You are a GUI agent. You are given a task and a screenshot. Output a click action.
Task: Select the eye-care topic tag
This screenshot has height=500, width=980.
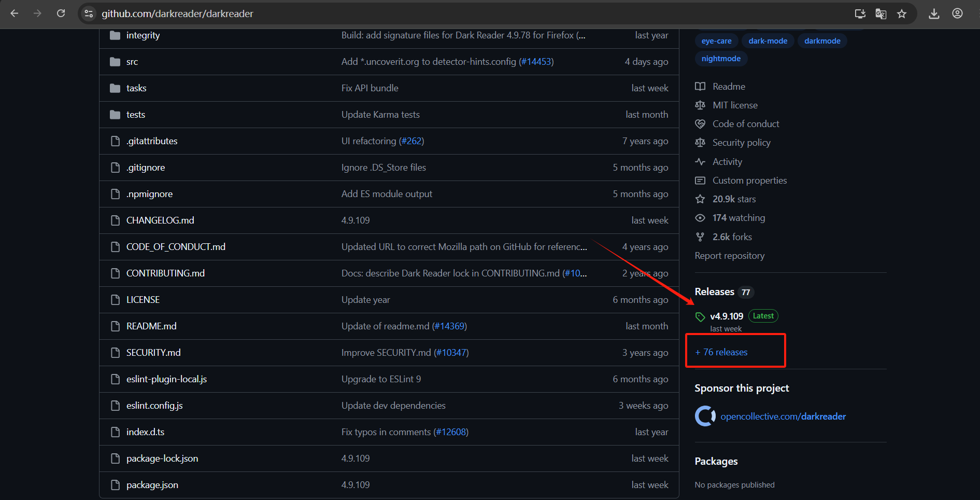pyautogui.click(x=717, y=41)
